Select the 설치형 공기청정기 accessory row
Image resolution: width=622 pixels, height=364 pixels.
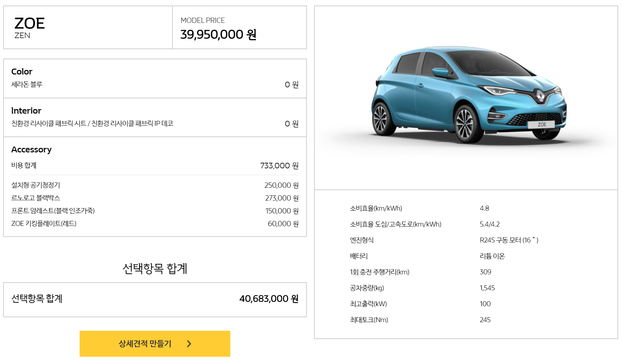[155, 185]
